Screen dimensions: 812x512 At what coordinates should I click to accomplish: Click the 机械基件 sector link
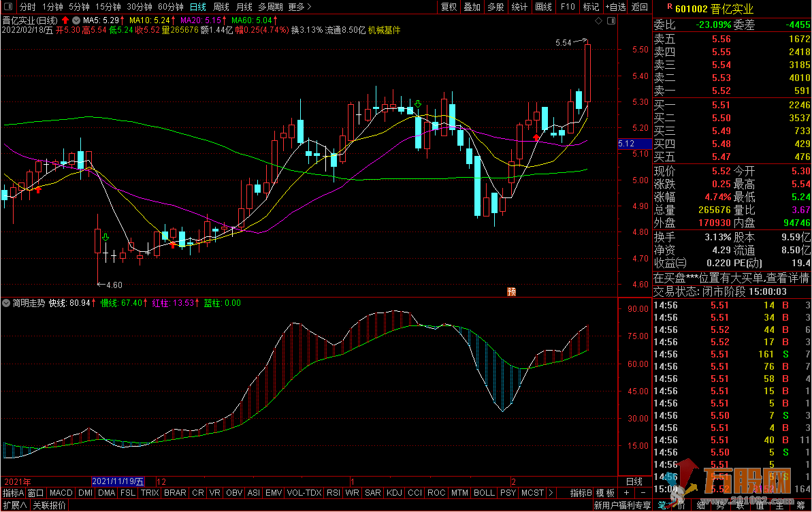click(385, 30)
